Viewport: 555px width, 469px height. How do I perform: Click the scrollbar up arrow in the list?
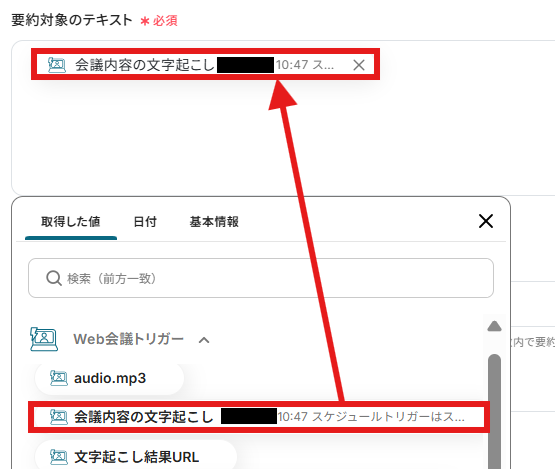click(x=494, y=326)
